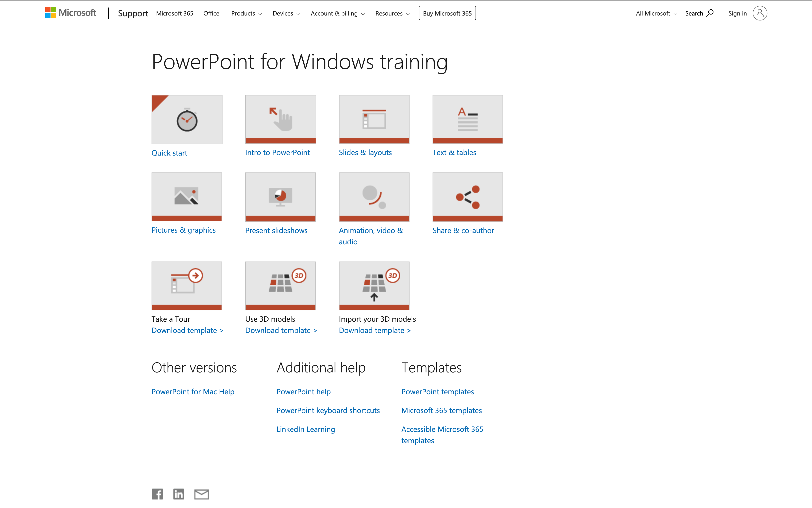Select the Office menu item
812x508 pixels.
coord(210,13)
